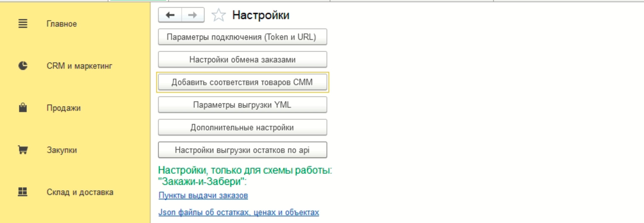The image size is (644, 223).
Task: Go forward with the right arrow button
Action: coord(193,15)
